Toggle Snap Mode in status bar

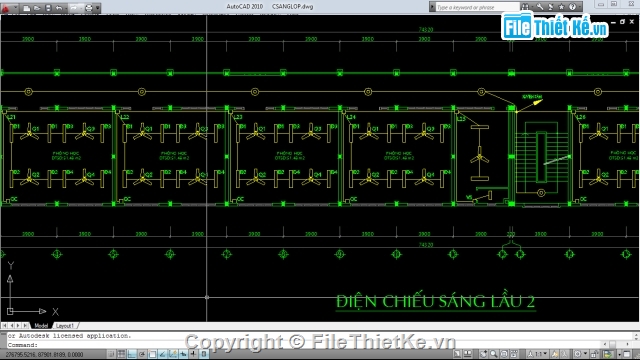(x=111, y=354)
